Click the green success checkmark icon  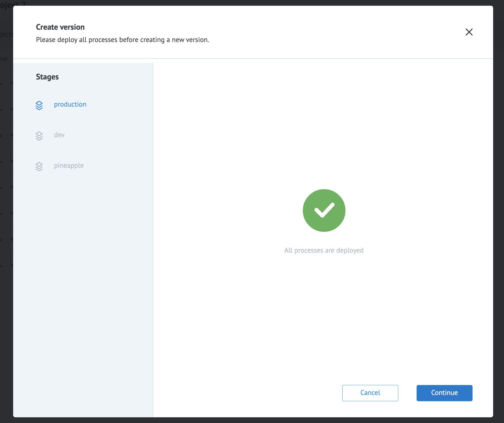(324, 210)
